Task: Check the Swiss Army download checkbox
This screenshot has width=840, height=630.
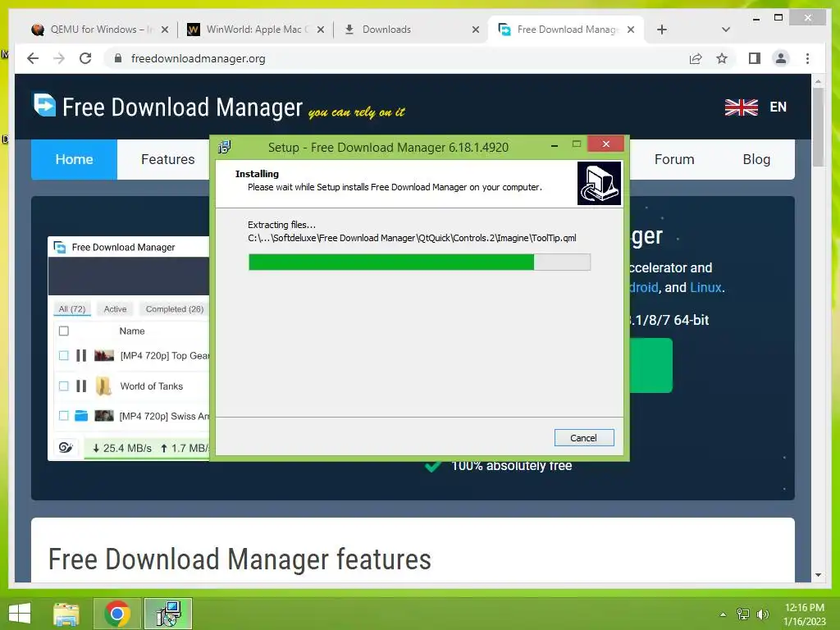Action: [x=64, y=416]
